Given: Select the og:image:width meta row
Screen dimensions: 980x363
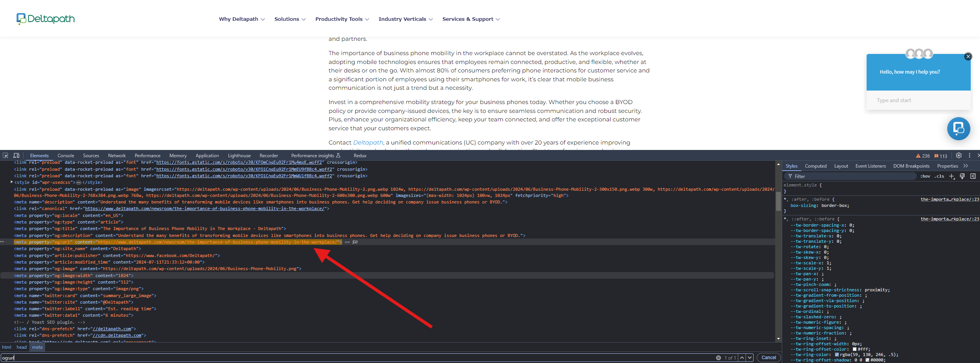Looking at the screenshot, I should click(387, 276).
